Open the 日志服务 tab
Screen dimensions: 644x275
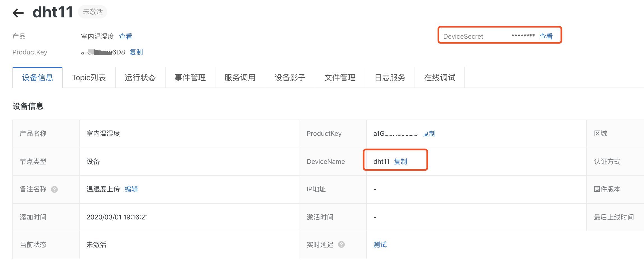click(390, 78)
